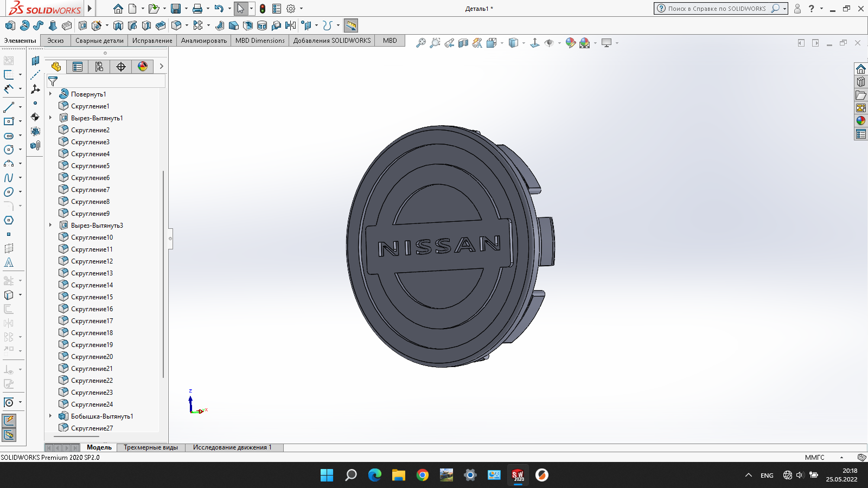Click the Edit Appearance color ball icon
The image size is (868, 488).
point(570,43)
